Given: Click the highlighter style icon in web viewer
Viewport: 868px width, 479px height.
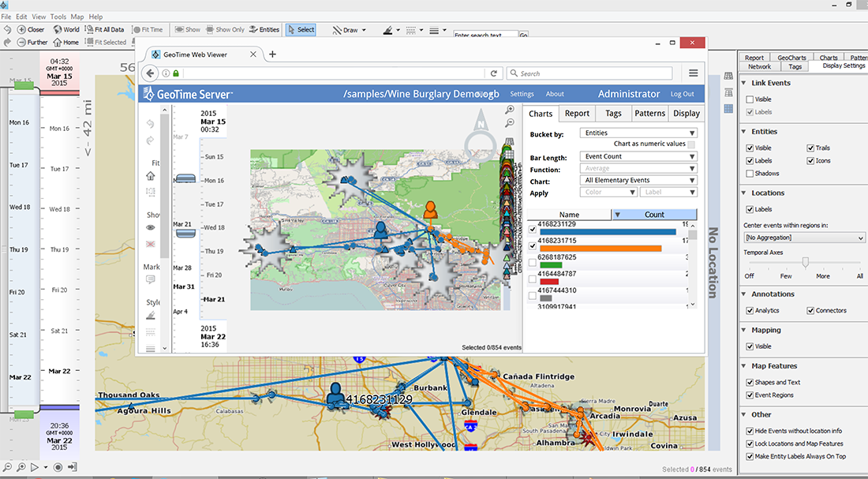Looking at the screenshot, I should click(151, 316).
